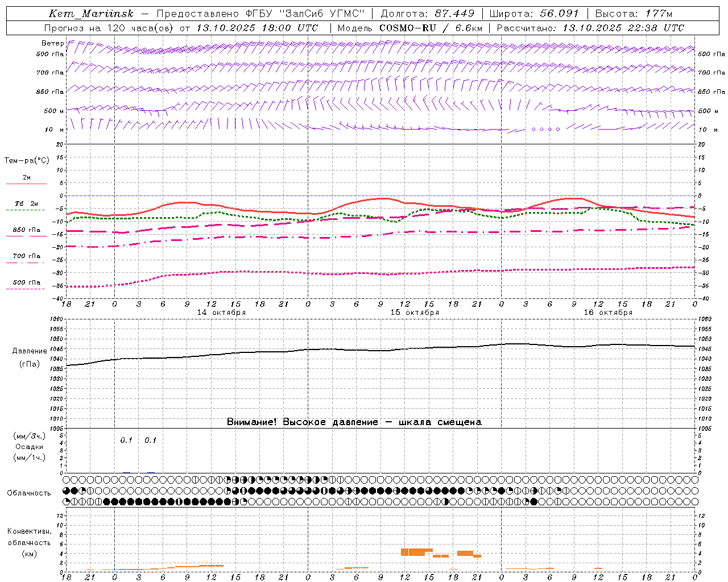
Task: Click the 16 октября date label
Action: [608, 313]
